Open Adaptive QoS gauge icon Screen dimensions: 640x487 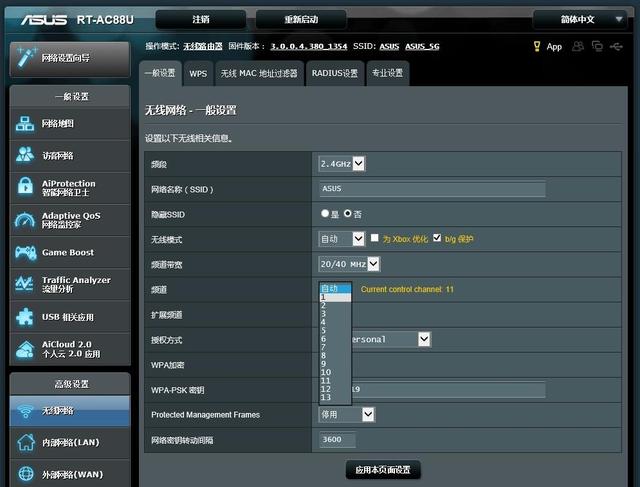[25, 220]
